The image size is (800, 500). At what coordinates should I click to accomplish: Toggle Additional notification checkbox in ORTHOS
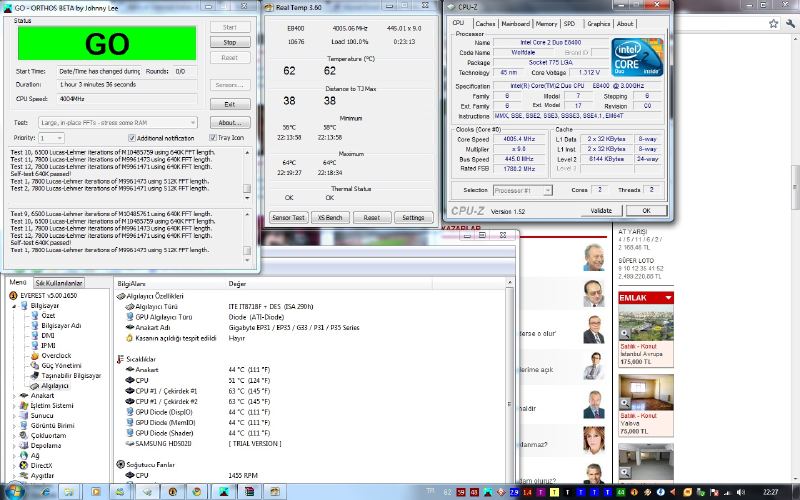pyautogui.click(x=132, y=138)
